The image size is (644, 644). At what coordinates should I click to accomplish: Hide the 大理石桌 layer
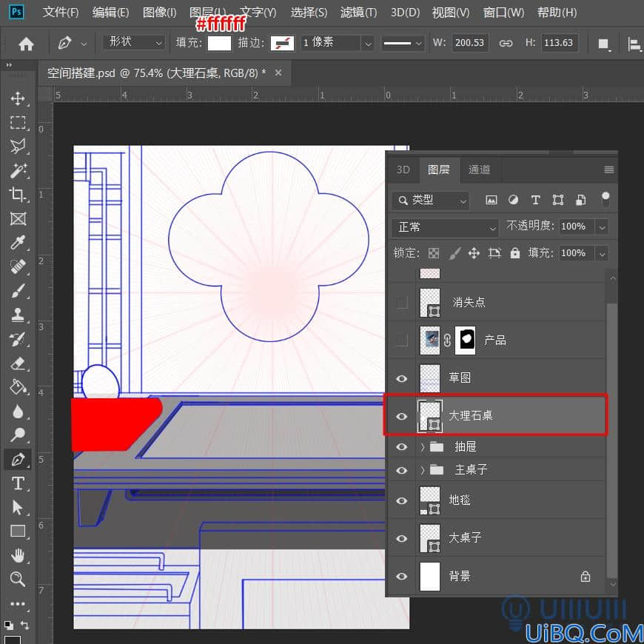pyautogui.click(x=402, y=416)
